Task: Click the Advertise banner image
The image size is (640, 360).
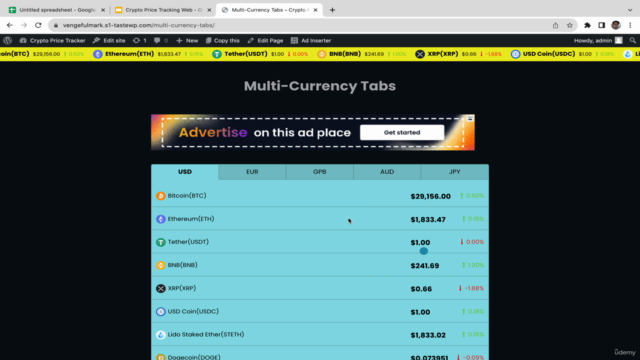Action: click(313, 133)
